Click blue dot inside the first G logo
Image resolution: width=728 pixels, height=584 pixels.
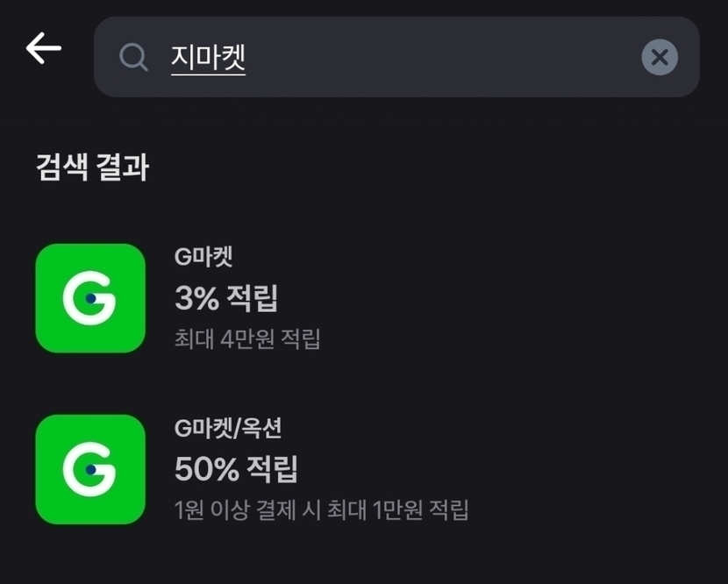91,298
